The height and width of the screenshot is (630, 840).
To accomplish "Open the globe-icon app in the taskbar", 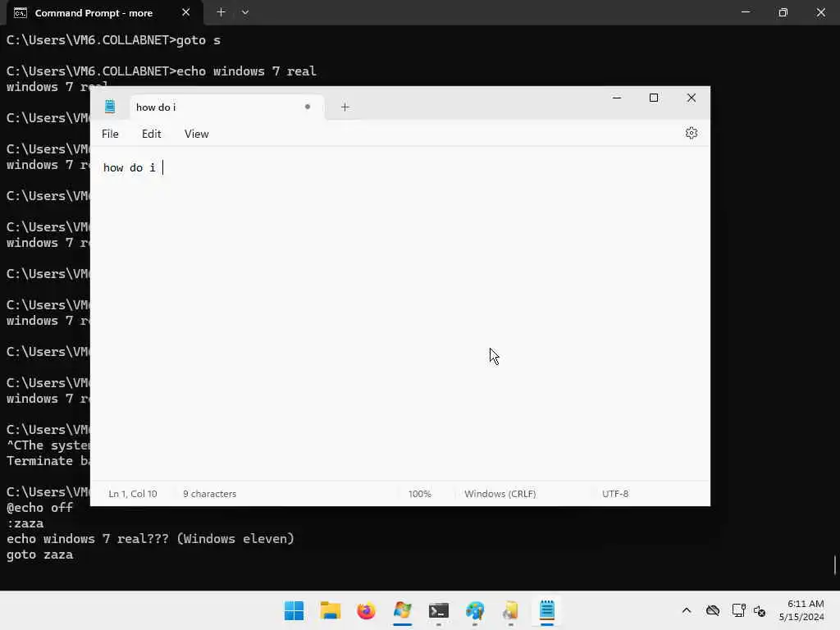I will click(x=475, y=610).
